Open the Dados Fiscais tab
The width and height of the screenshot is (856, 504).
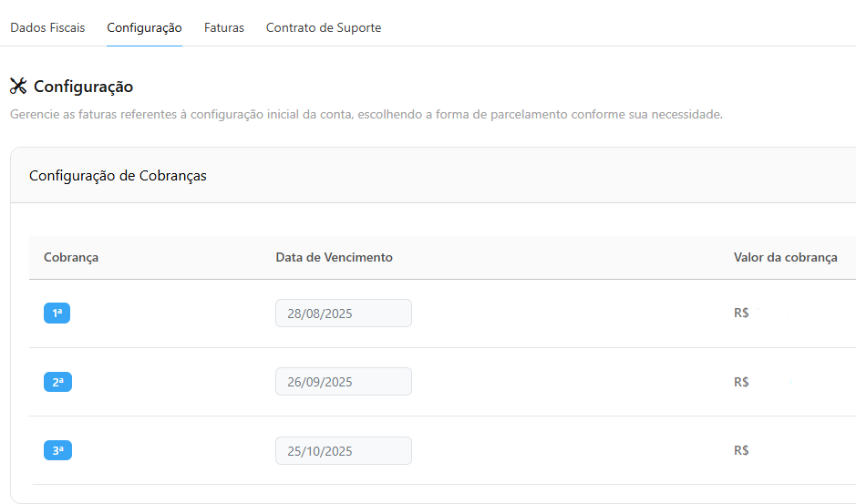click(47, 28)
